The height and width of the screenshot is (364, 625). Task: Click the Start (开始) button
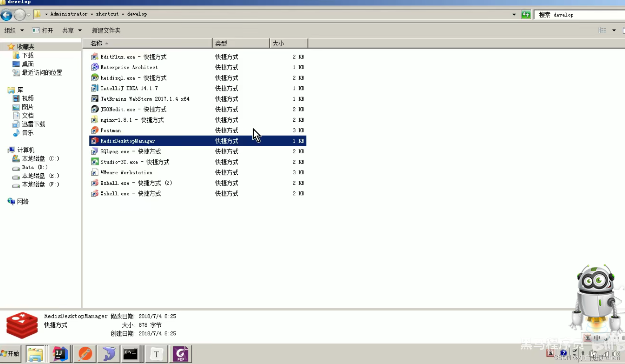click(11, 354)
